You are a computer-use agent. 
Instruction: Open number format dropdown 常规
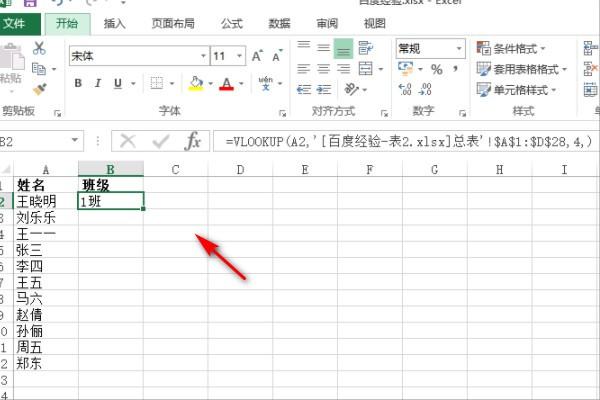tap(459, 48)
